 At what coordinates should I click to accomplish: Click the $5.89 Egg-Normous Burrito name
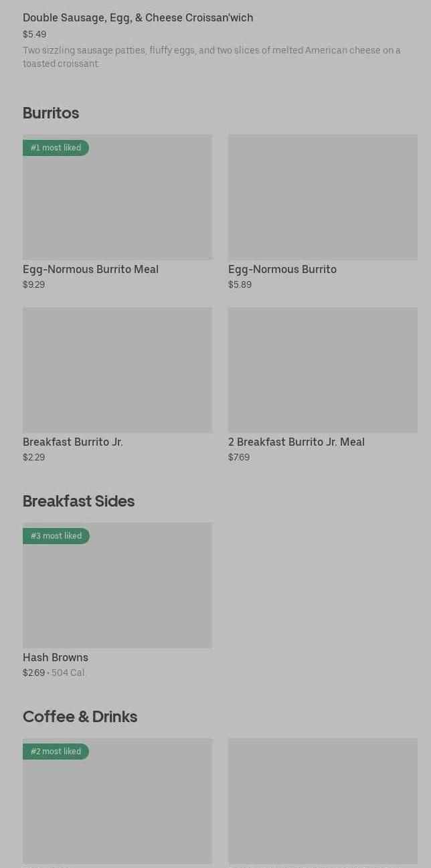pos(282,269)
